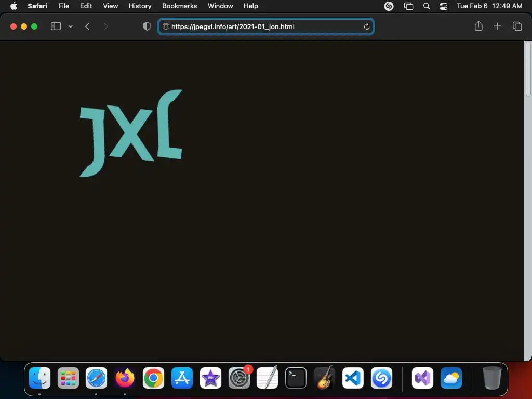
Task: Launch GarageBand from the Dock
Action: click(324, 378)
